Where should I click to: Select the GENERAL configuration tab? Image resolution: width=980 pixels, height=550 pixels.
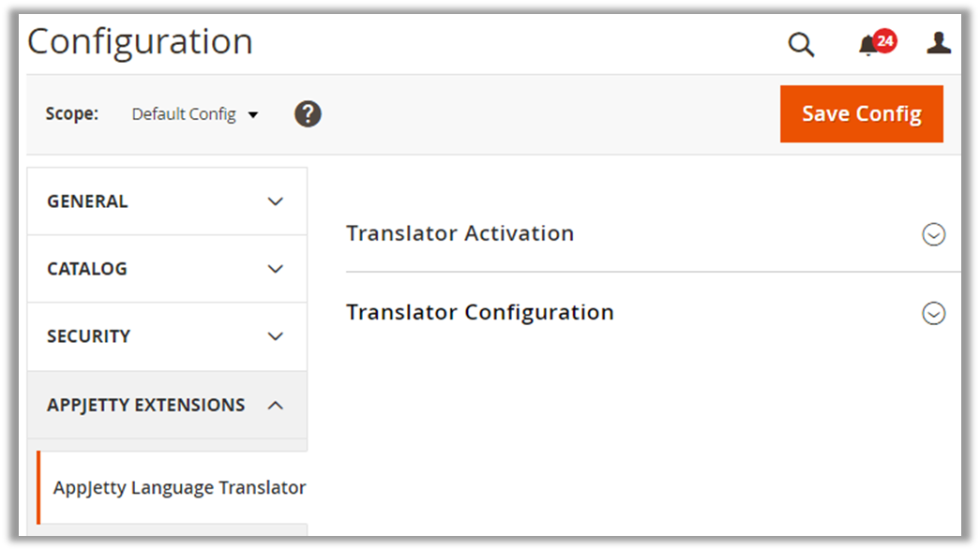pos(87,201)
